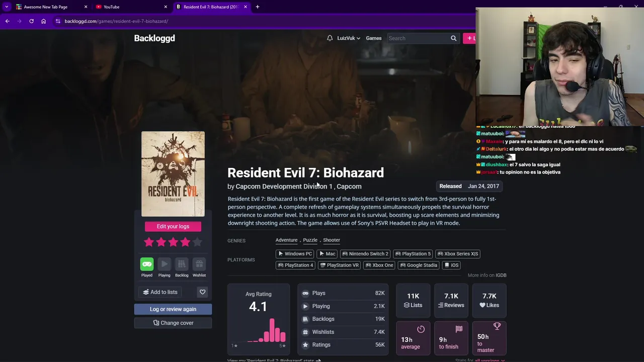
Task: Open the 7.1K Reviews box
Action: [451, 301]
